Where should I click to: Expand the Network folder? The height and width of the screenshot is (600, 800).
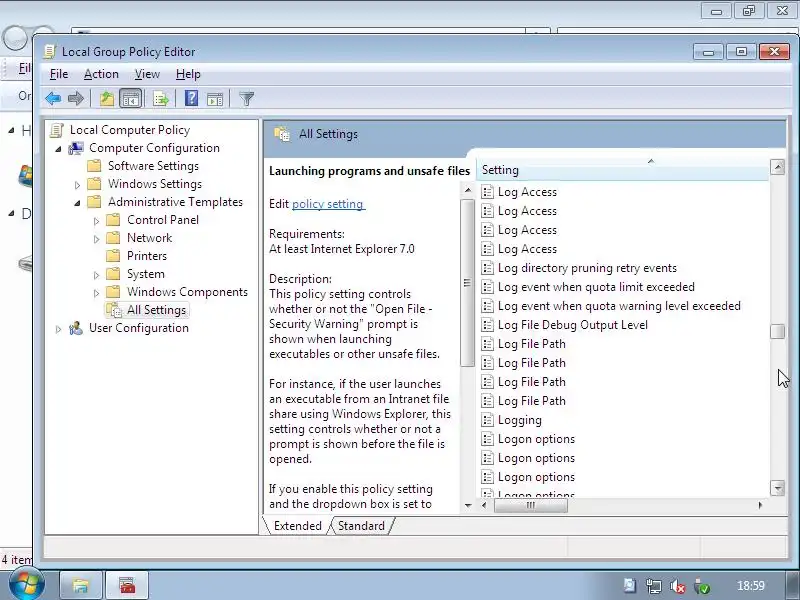[x=96, y=239]
